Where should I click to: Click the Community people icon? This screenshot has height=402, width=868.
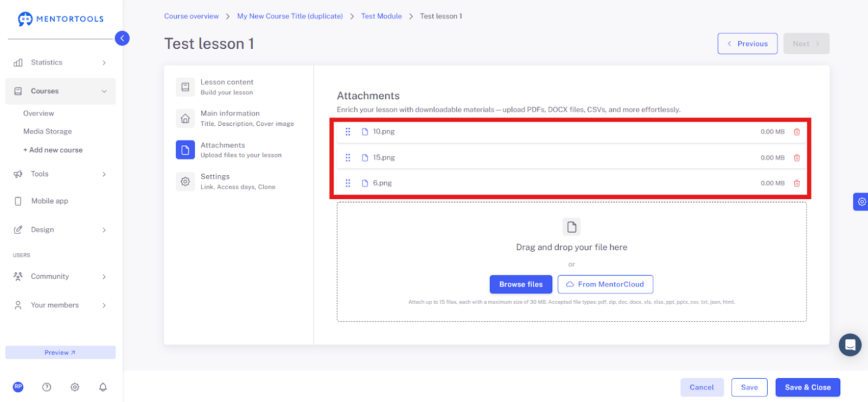tap(18, 277)
